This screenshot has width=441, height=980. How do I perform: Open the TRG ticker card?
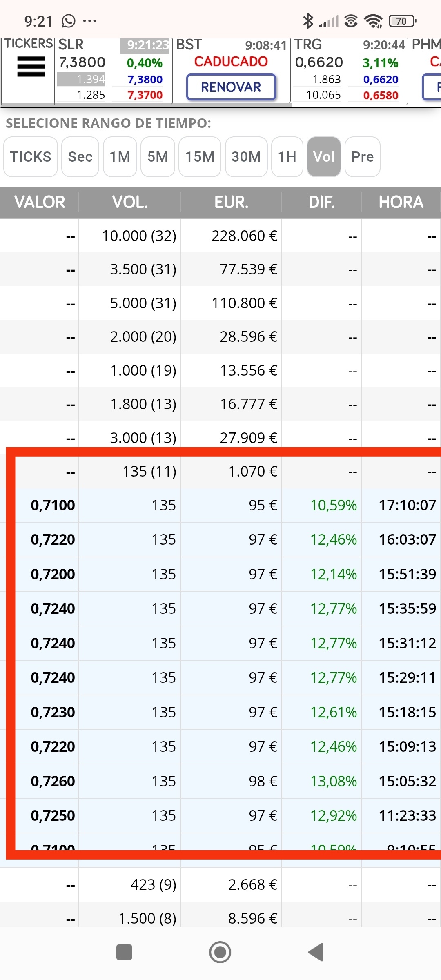349,70
